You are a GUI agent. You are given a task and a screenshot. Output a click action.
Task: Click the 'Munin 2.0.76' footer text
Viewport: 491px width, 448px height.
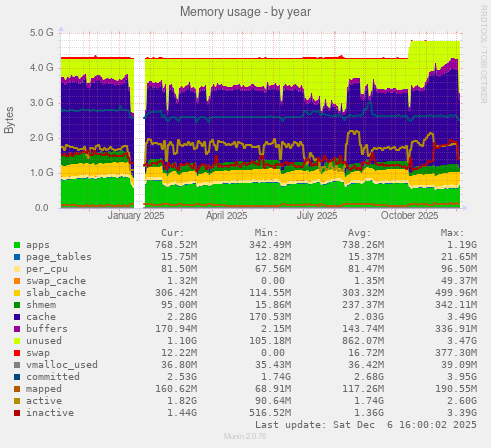245,436
